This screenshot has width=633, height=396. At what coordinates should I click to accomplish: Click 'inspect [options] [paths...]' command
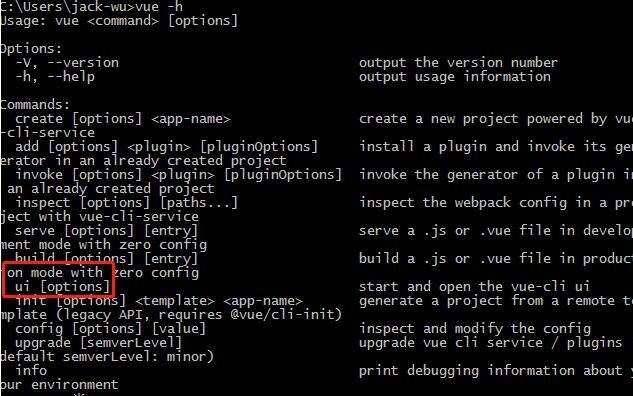click(x=126, y=203)
